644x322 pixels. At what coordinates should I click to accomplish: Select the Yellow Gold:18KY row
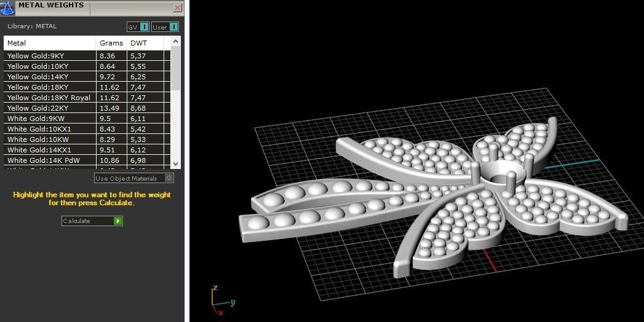coord(87,87)
